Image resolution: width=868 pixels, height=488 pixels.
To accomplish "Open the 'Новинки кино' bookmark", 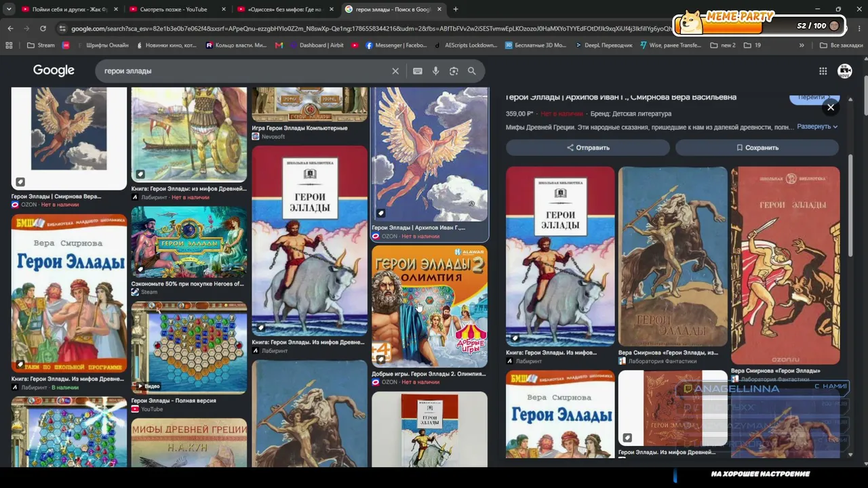I will (167, 45).
